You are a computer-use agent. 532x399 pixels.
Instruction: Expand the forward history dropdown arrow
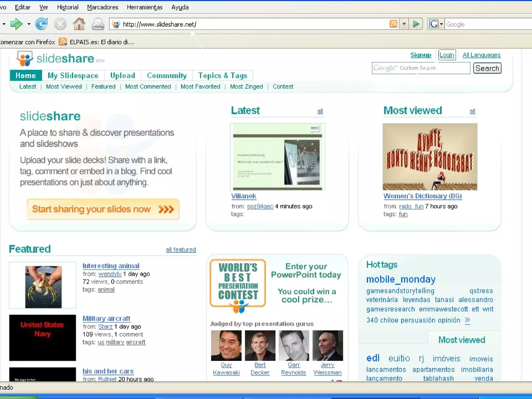point(29,24)
